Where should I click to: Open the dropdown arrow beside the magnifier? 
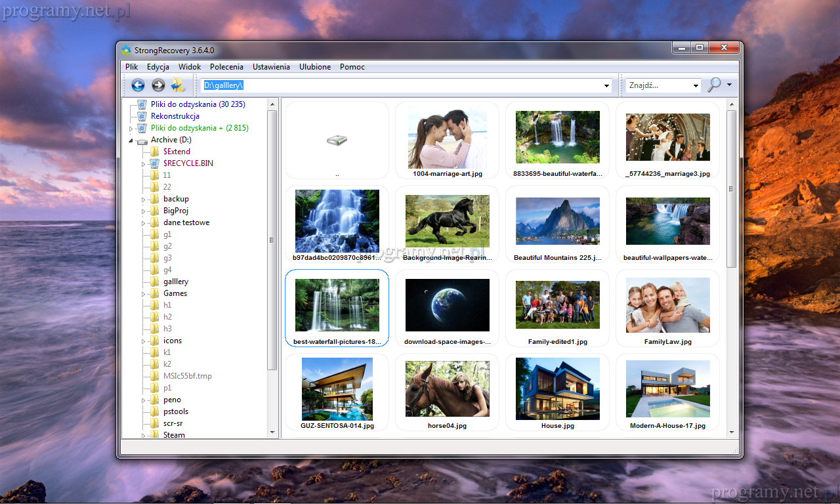pyautogui.click(x=729, y=85)
